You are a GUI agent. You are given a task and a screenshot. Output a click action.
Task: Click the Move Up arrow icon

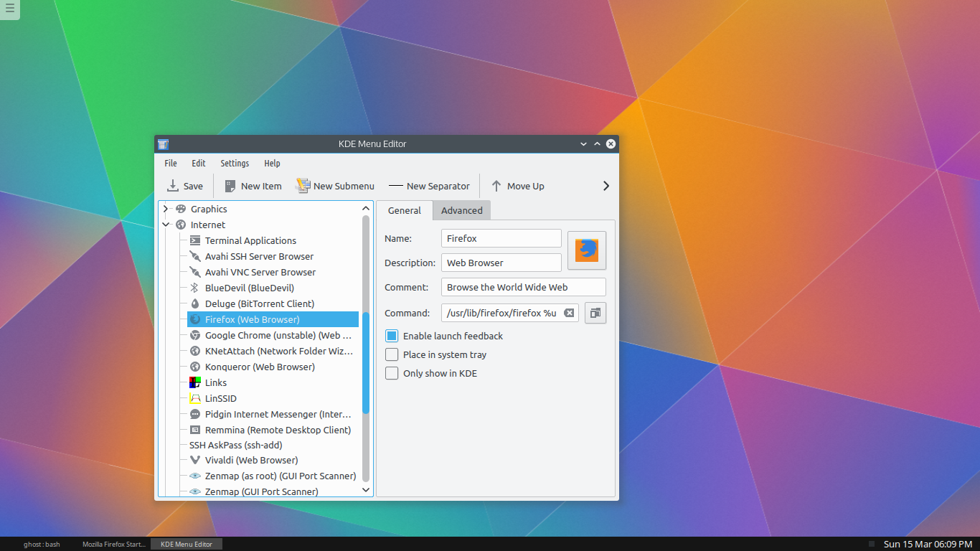pyautogui.click(x=496, y=186)
